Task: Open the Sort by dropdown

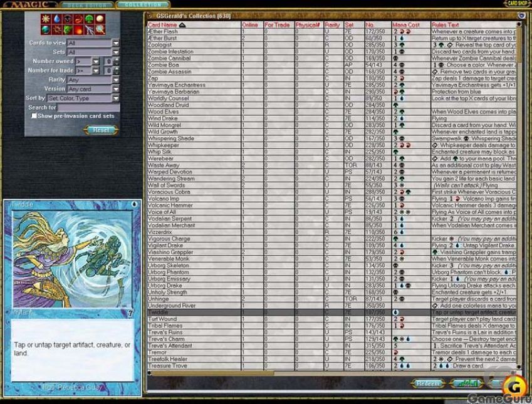Action: [116, 98]
